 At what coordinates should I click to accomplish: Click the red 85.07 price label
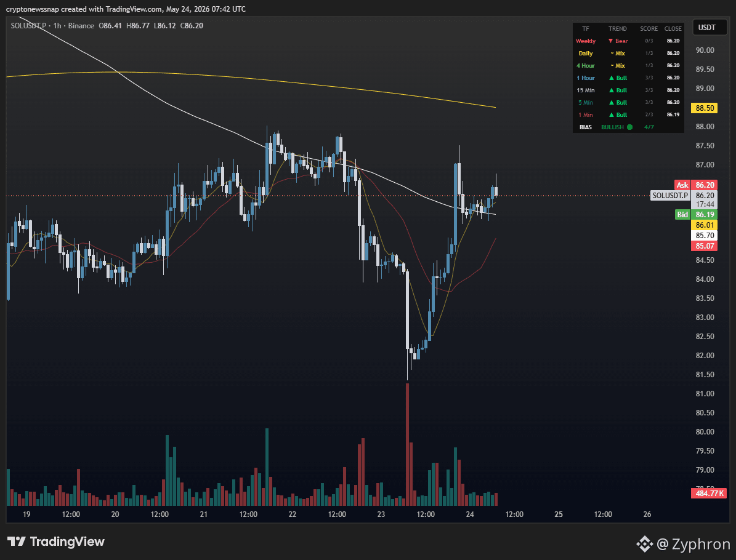click(x=705, y=246)
